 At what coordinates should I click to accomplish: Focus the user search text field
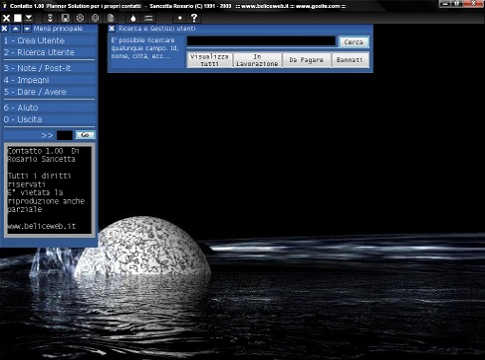point(261,41)
